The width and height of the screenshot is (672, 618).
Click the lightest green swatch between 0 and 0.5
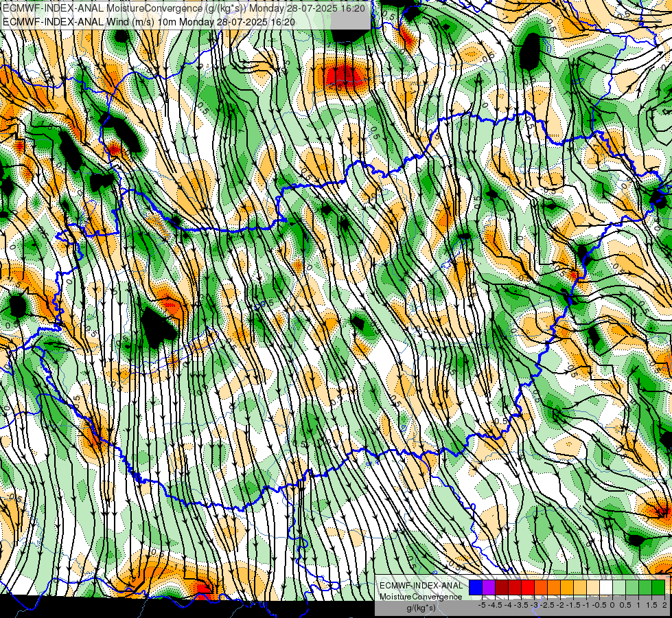(x=619, y=588)
